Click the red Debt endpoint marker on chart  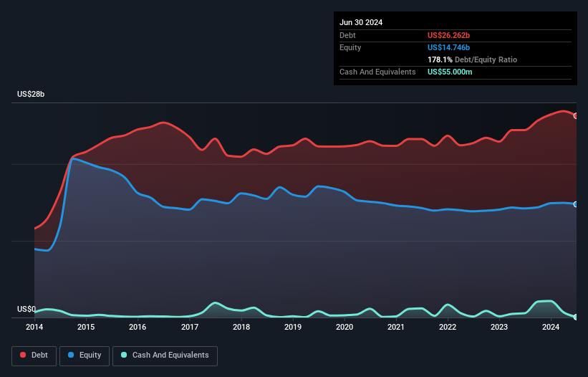[576, 116]
